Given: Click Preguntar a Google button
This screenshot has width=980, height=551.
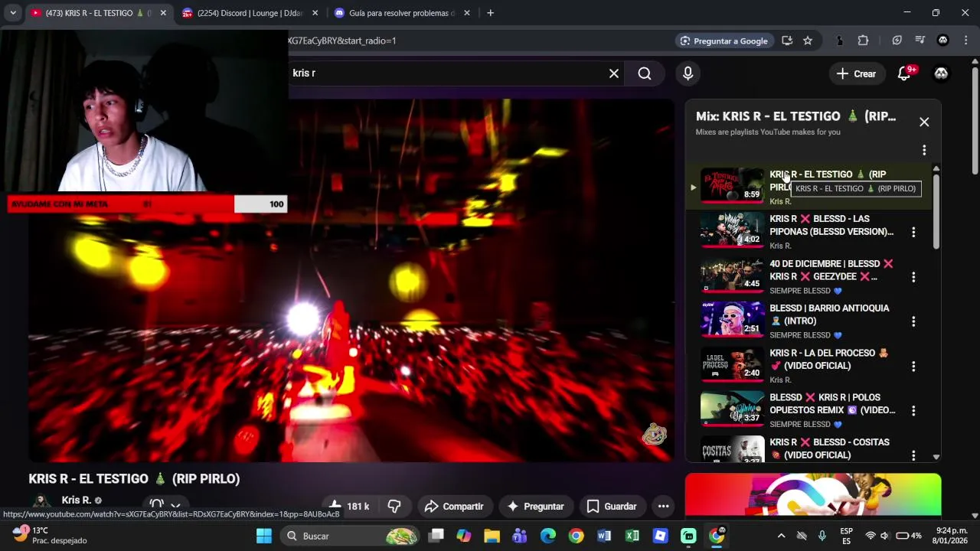Looking at the screenshot, I should coord(724,41).
